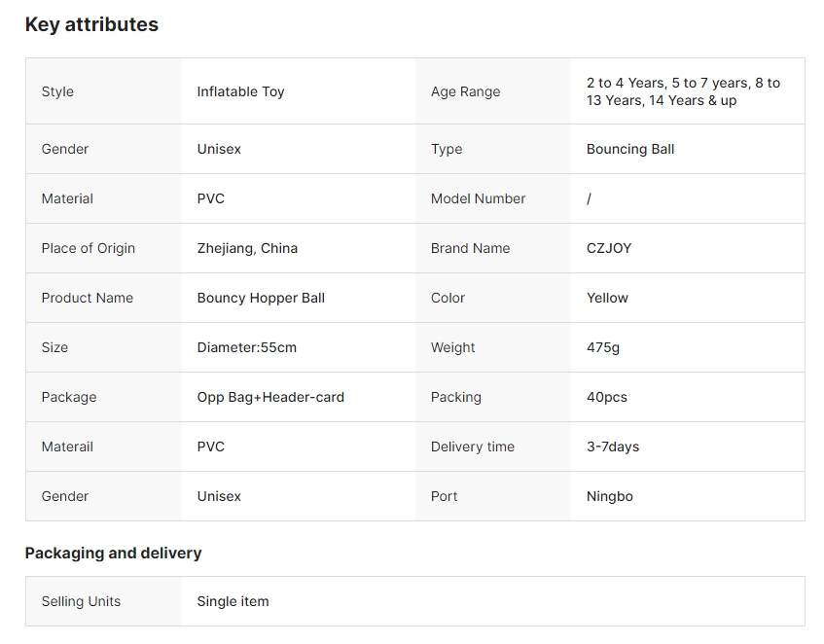Select the Single item selling units value
The height and width of the screenshot is (644, 824).
pyautogui.click(x=233, y=601)
